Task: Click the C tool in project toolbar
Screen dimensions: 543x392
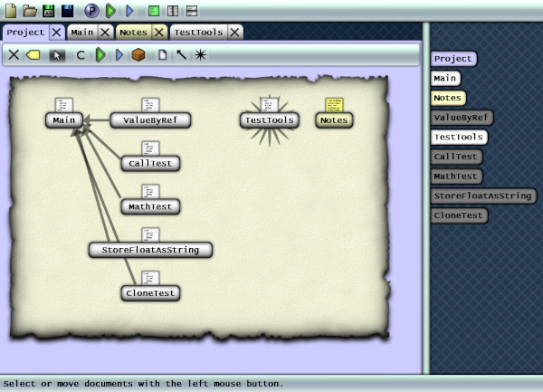Action: (x=81, y=55)
